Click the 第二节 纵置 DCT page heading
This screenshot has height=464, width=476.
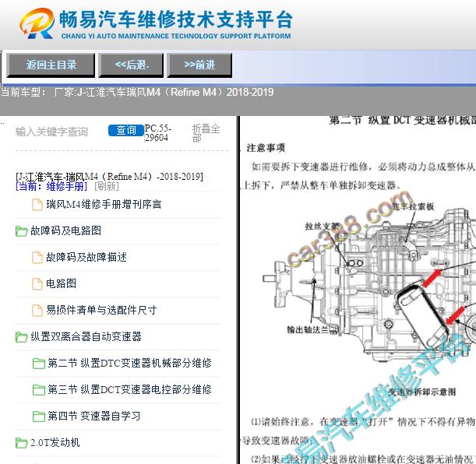(x=403, y=121)
